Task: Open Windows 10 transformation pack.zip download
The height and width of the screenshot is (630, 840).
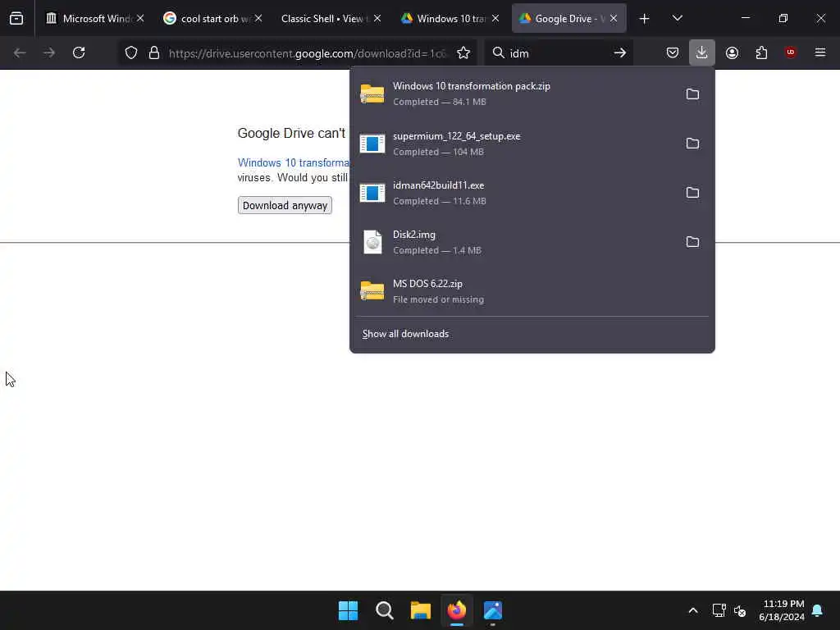Action: 514,94
